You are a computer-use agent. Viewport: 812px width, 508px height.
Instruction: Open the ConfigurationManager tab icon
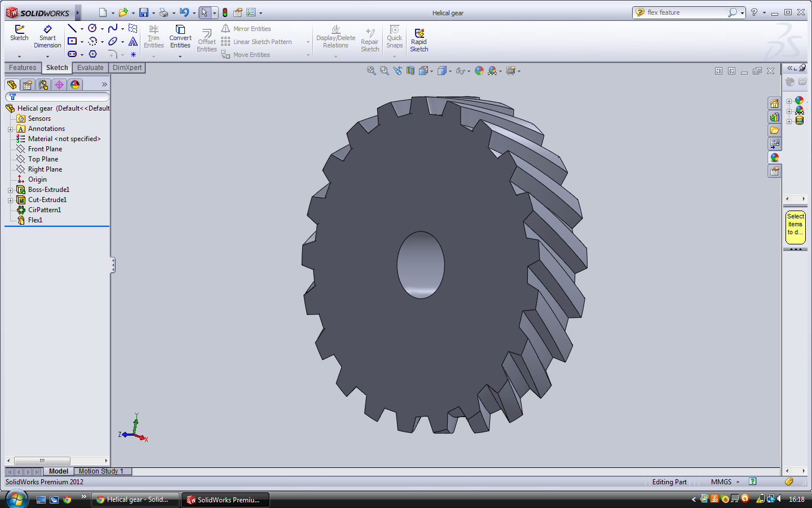click(43, 85)
